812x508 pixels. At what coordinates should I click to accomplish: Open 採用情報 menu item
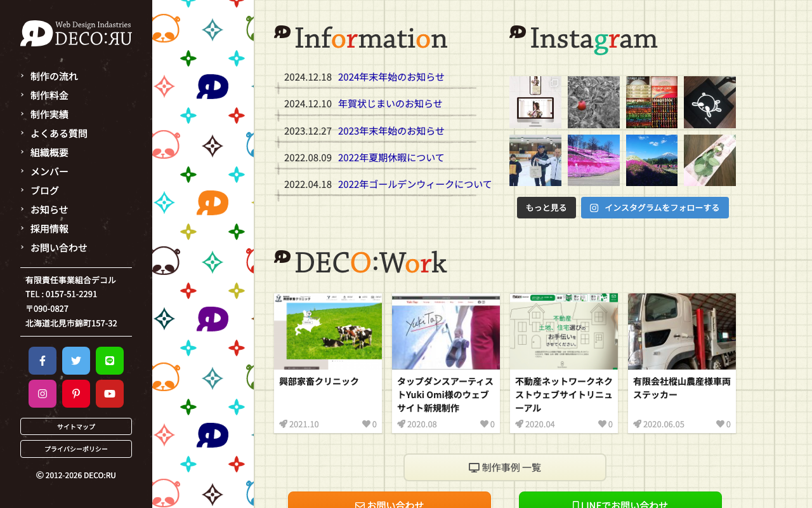click(x=49, y=229)
